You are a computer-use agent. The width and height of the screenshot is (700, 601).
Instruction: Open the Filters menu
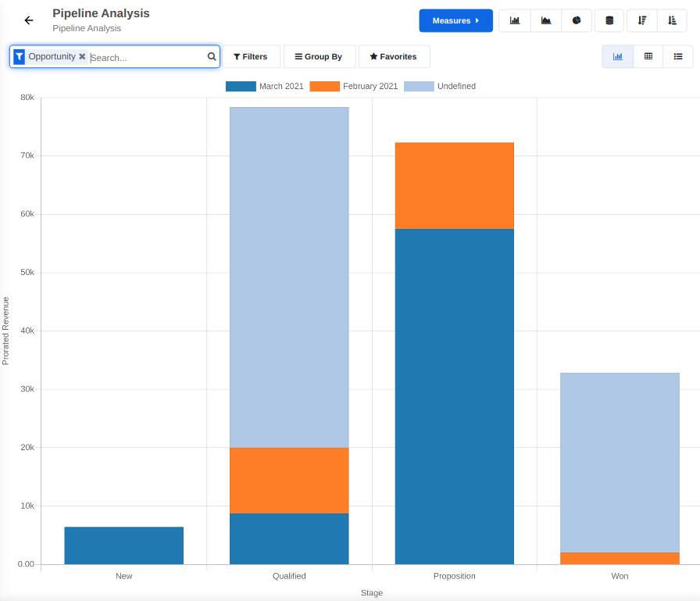(x=252, y=56)
